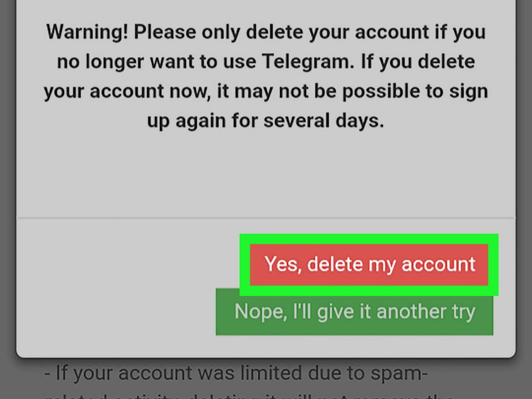Tap the red delete account confirmation button

tap(369, 264)
